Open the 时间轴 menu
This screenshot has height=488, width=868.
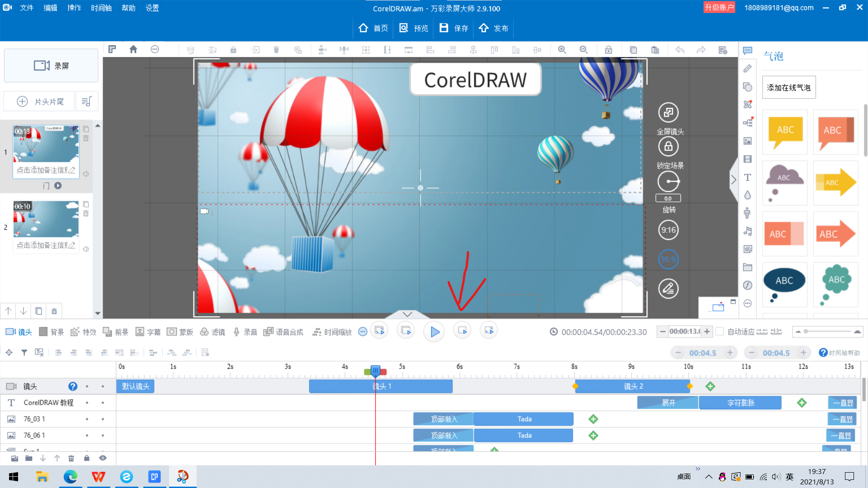pos(101,8)
